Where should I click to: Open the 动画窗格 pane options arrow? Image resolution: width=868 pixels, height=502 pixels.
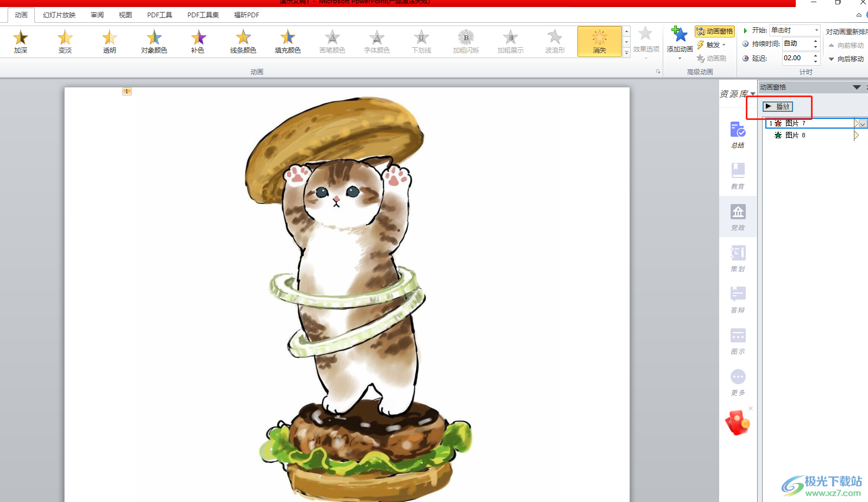857,87
